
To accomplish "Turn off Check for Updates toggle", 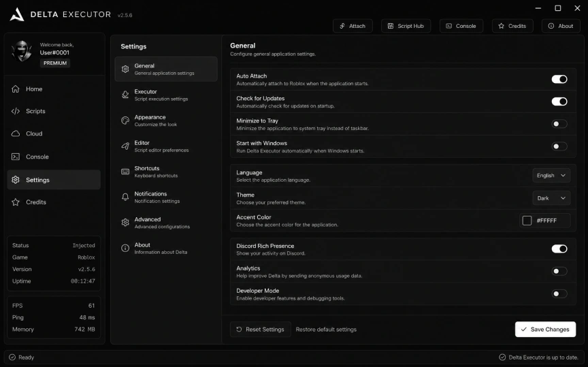I will 559,101.
